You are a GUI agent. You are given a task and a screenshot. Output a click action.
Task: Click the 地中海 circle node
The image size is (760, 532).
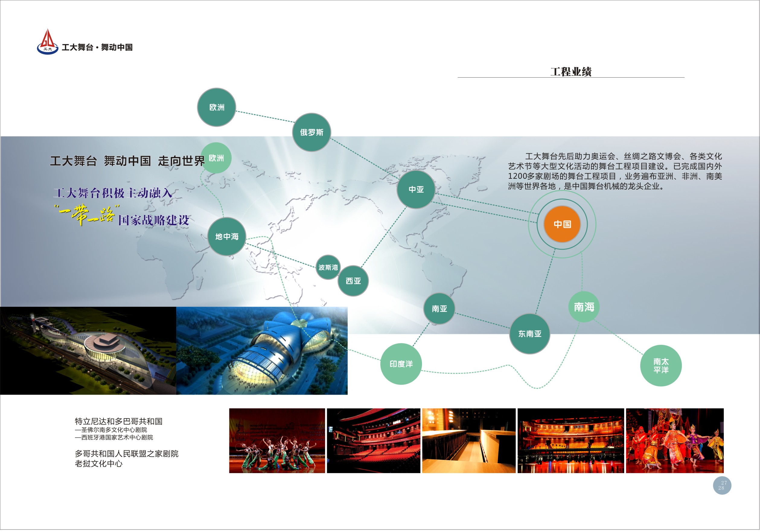tap(227, 236)
